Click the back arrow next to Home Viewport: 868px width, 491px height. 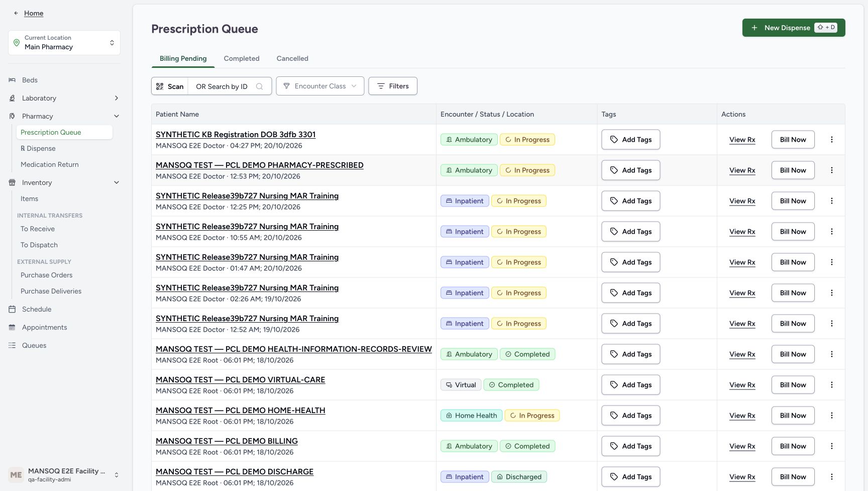click(x=16, y=13)
